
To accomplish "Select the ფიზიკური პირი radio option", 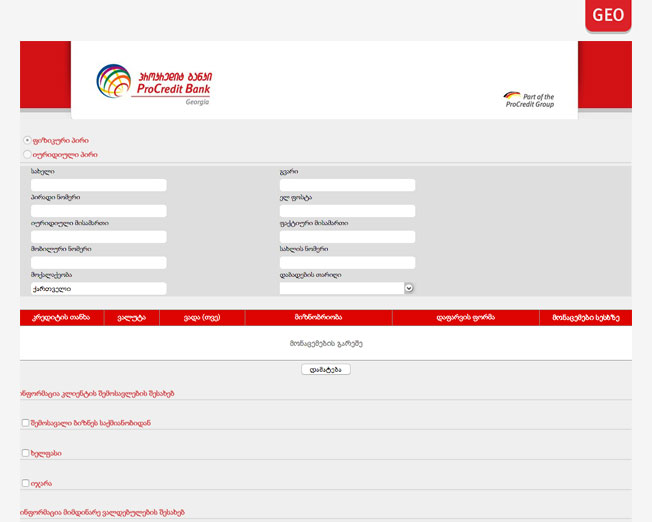I will [27, 141].
